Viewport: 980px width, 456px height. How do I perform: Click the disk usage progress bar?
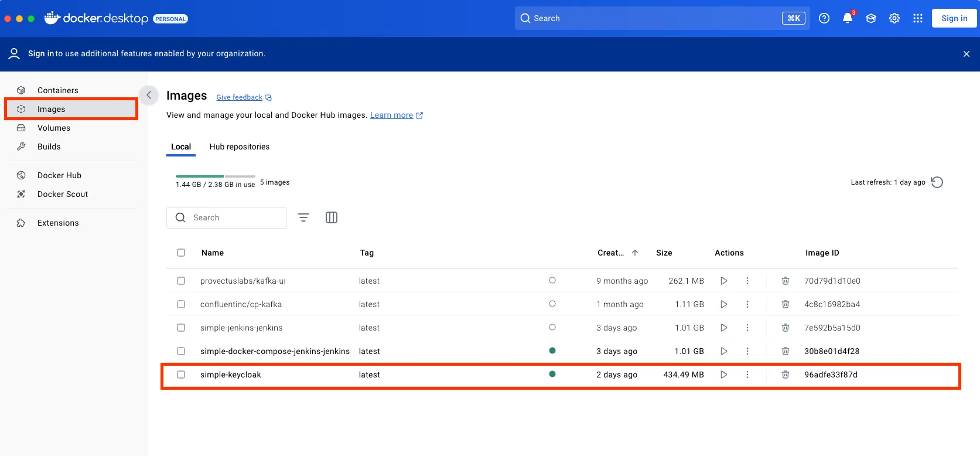tap(216, 176)
